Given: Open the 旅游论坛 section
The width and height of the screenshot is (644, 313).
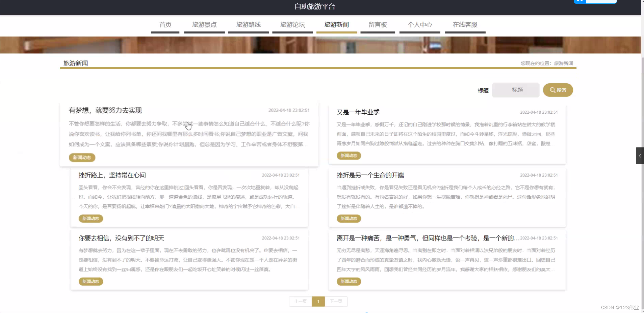Looking at the screenshot, I should [x=292, y=25].
